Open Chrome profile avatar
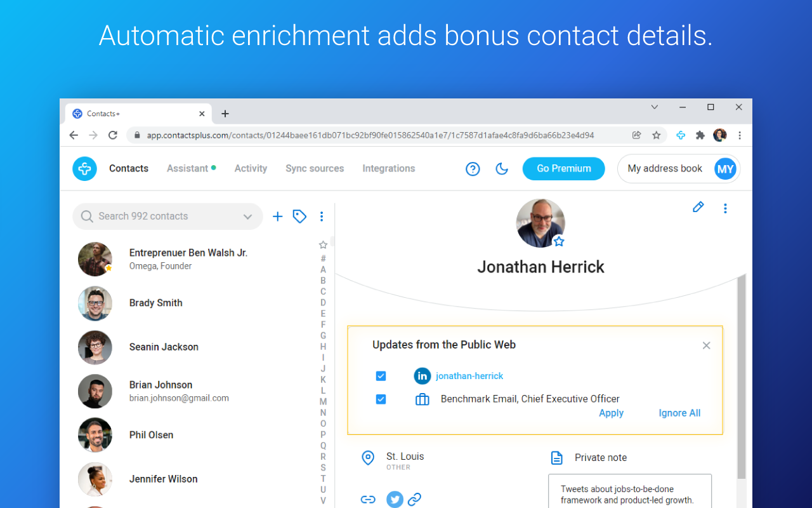Image resolution: width=812 pixels, height=508 pixels. (719, 135)
